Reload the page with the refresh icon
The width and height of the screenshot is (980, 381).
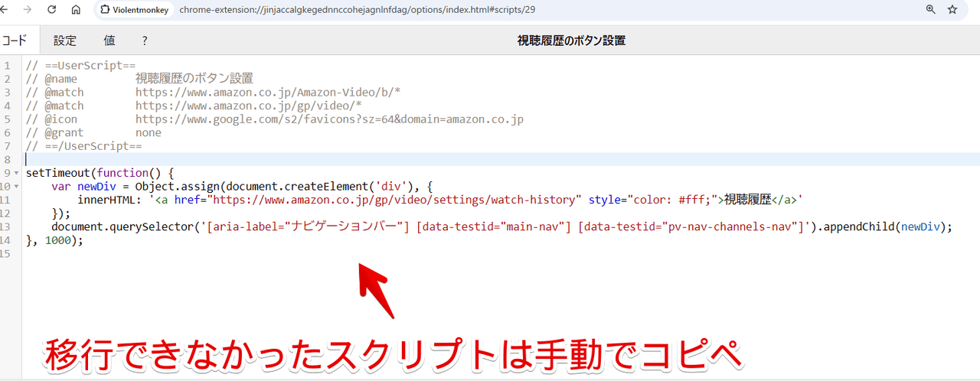pos(52,10)
